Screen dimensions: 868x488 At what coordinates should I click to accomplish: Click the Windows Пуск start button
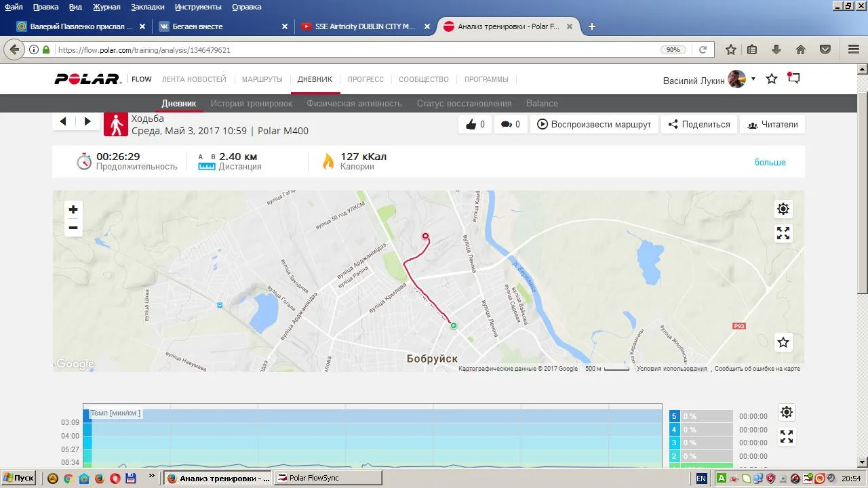pyautogui.click(x=18, y=478)
